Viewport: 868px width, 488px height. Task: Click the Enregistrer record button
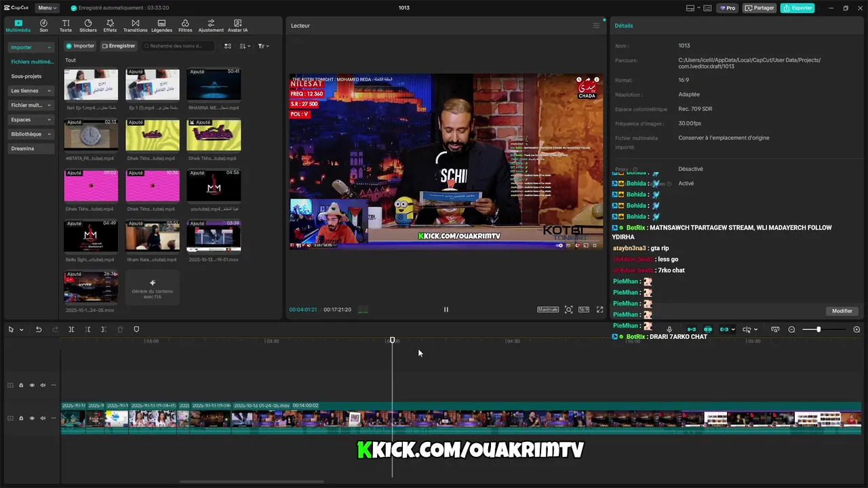click(119, 46)
